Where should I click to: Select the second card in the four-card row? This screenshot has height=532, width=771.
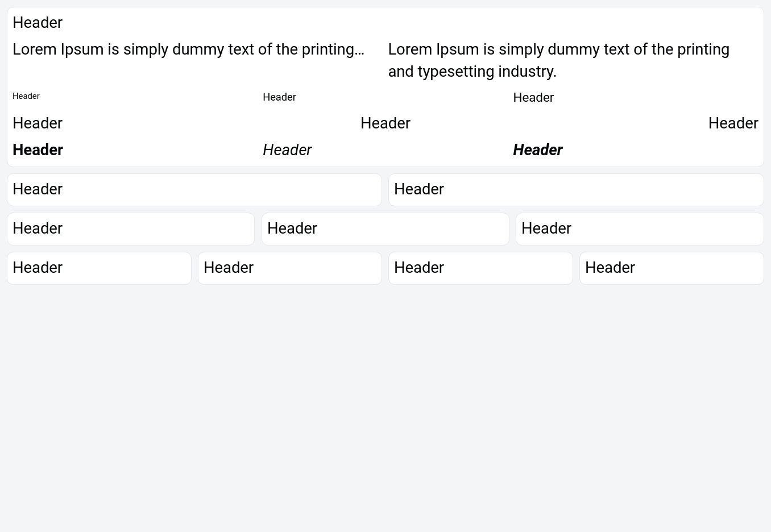(x=289, y=268)
